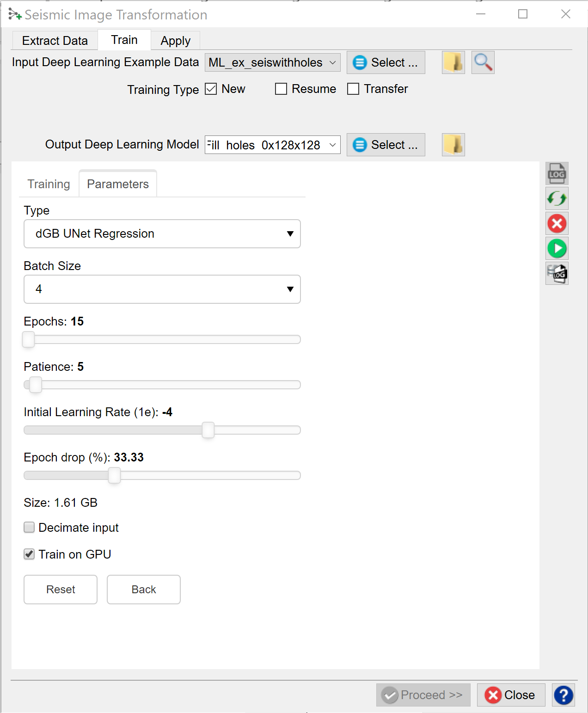Switch to the Extract Data tab
The width and height of the screenshot is (588, 713).
pyautogui.click(x=55, y=41)
